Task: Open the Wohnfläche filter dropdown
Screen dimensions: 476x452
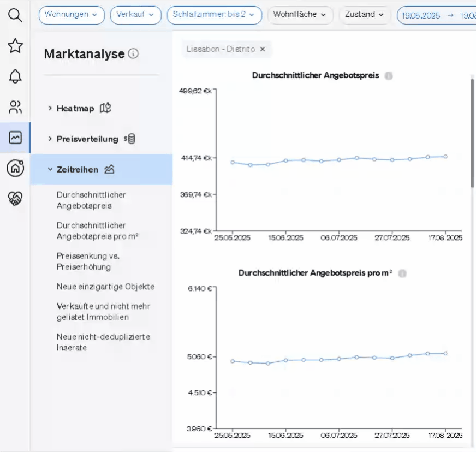Action: [x=300, y=15]
